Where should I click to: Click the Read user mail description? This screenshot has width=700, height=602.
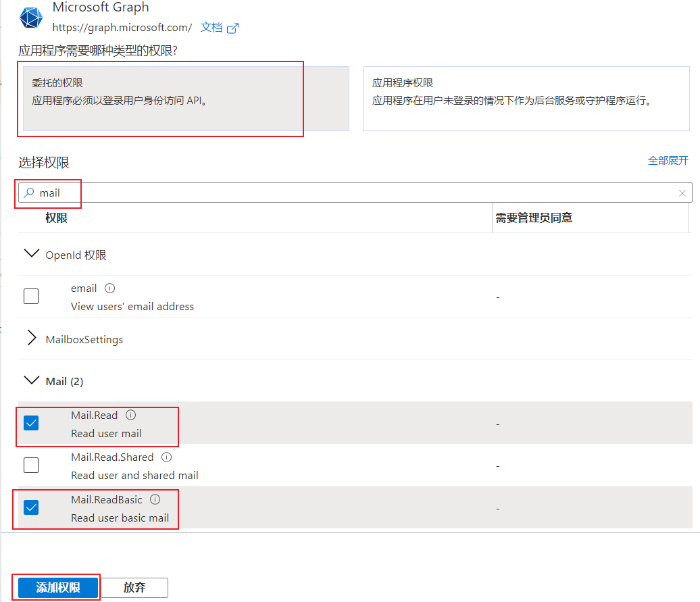(106, 433)
